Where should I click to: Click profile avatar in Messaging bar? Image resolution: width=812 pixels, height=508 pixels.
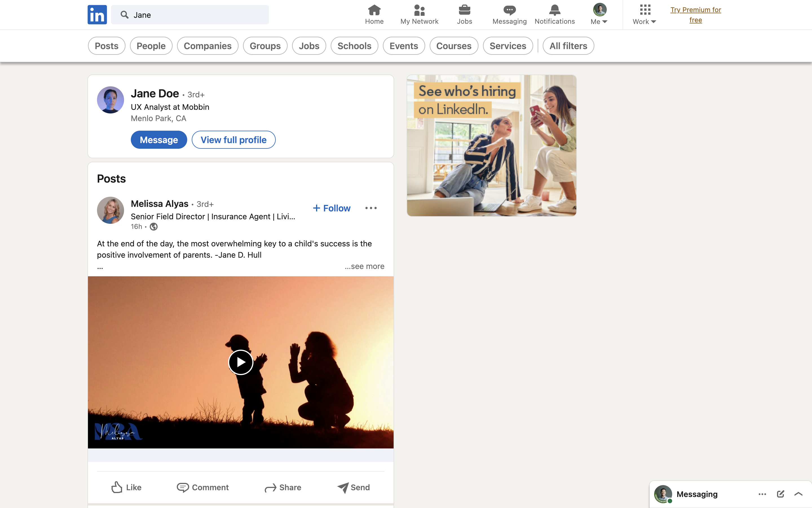663,494
